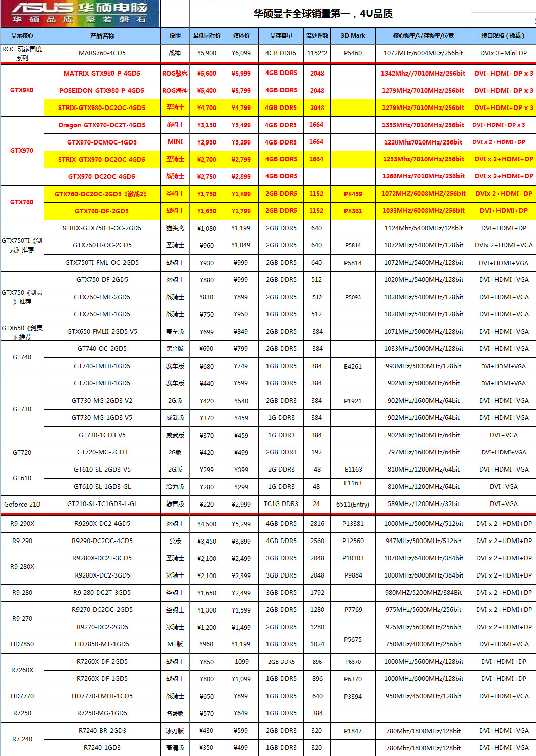Click the STRIX-GTX970-DC2OC-4GD5 product cell
Image resolution: width=536 pixels, height=756 pixels.
[102, 160]
